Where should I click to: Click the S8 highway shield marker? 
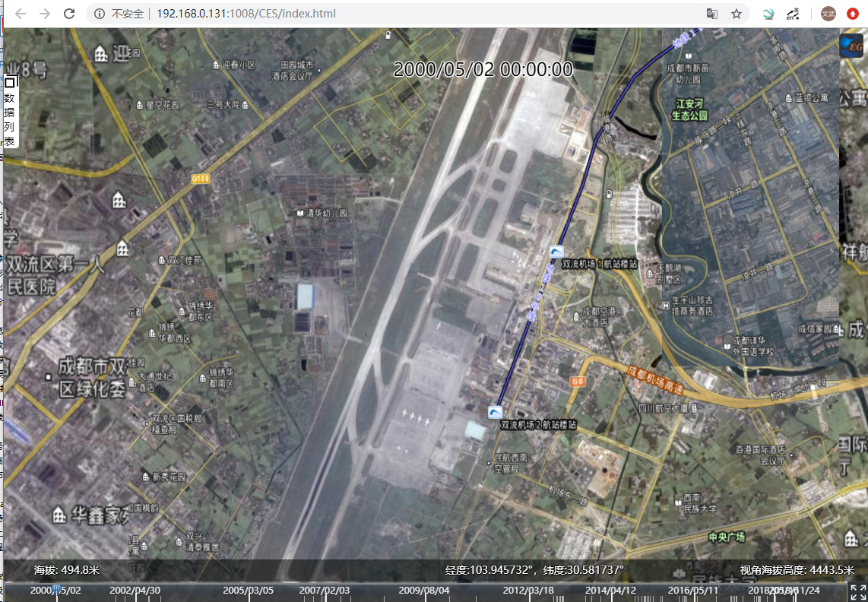[x=578, y=380]
